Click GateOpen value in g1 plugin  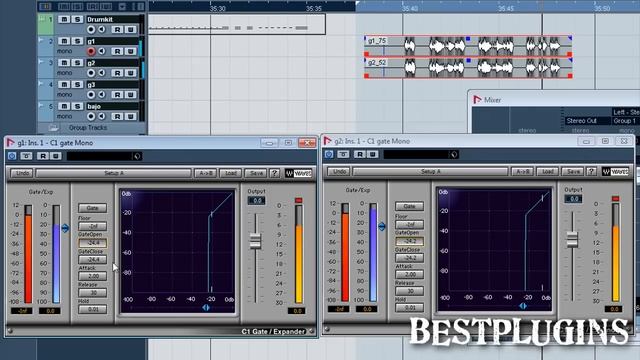coord(93,243)
